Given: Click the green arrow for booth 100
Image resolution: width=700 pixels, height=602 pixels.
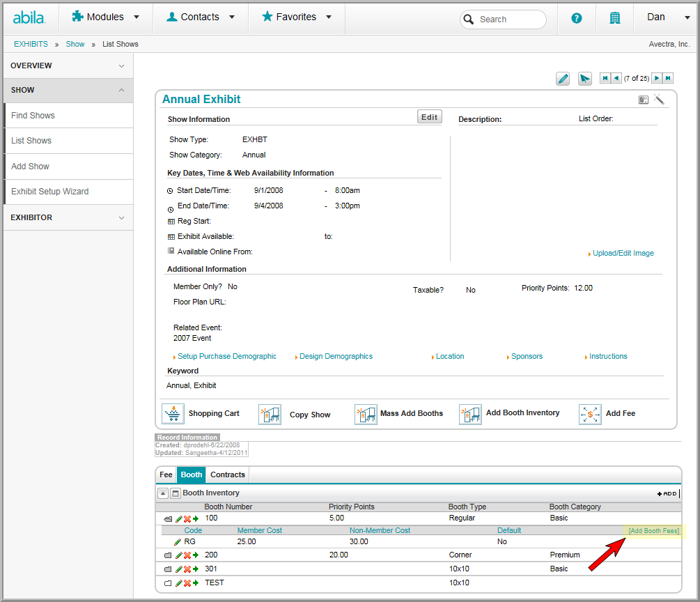Looking at the screenshot, I should 196,519.
